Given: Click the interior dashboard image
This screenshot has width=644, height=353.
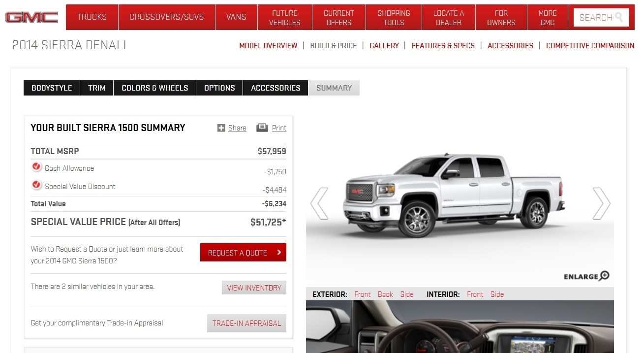Looking at the screenshot, I should click(460, 326).
